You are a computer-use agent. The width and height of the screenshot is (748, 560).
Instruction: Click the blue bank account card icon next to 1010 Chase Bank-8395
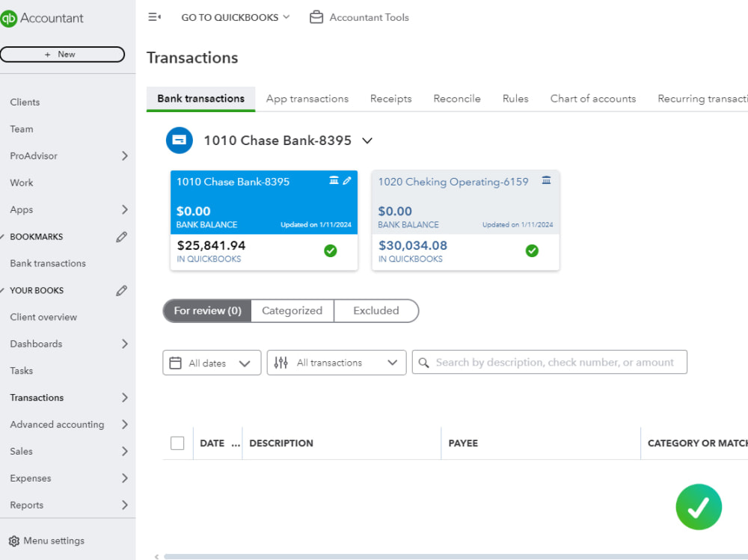pyautogui.click(x=180, y=141)
